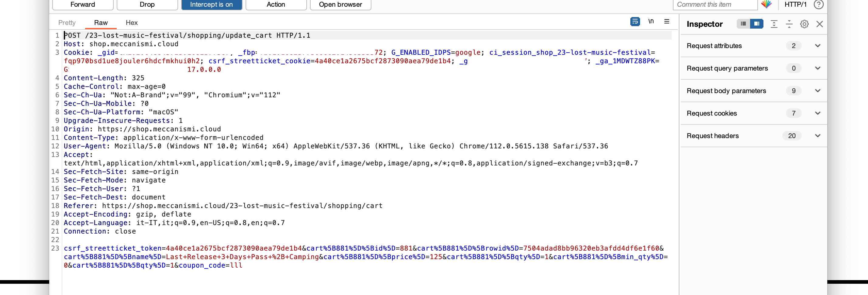Show non-printable characters with the \n icon
This screenshot has width=868, height=295.
click(x=651, y=22)
